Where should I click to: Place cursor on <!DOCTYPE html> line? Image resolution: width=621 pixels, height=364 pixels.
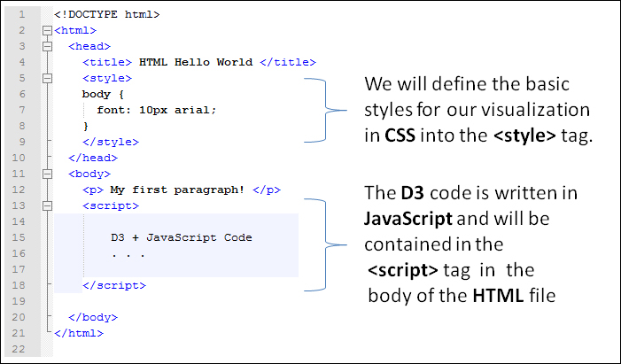click(x=107, y=15)
